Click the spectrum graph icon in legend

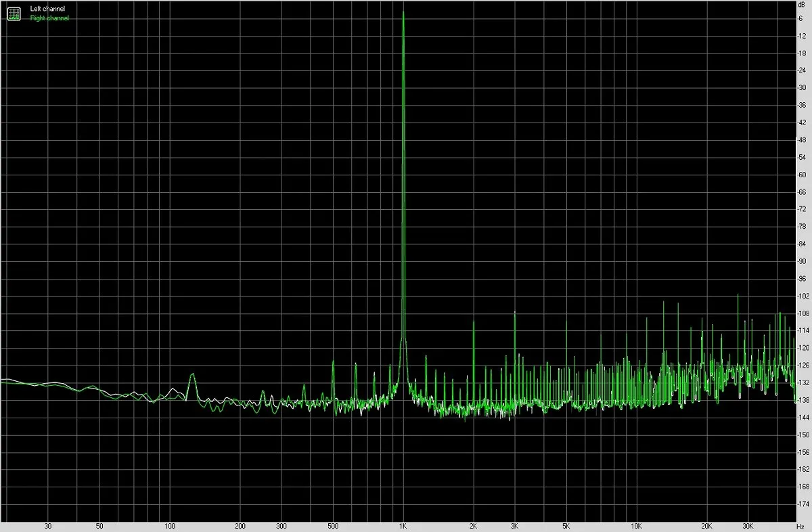14,13
